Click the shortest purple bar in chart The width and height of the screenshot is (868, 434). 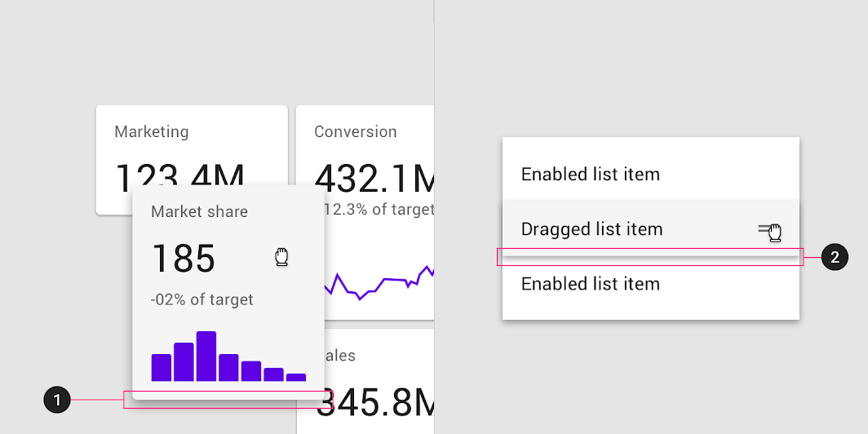pos(296,378)
